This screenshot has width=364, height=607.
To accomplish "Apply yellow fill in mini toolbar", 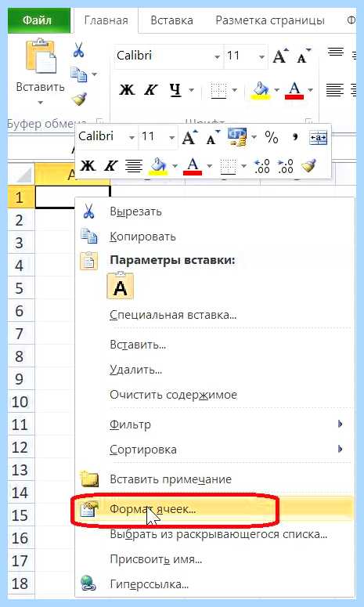I will click(159, 166).
